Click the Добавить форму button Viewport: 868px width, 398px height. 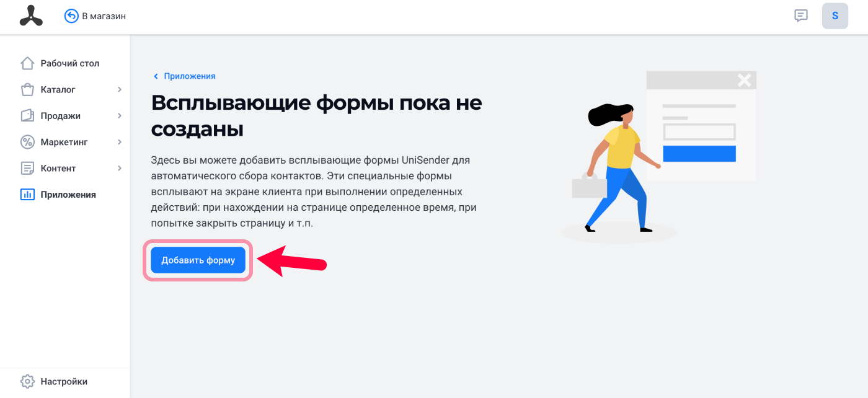pos(198,260)
